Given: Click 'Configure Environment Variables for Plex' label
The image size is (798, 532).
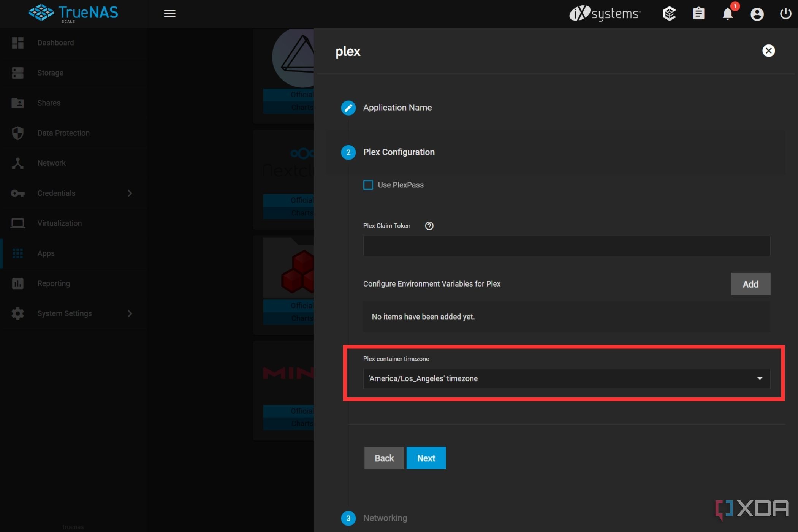Looking at the screenshot, I should point(432,284).
